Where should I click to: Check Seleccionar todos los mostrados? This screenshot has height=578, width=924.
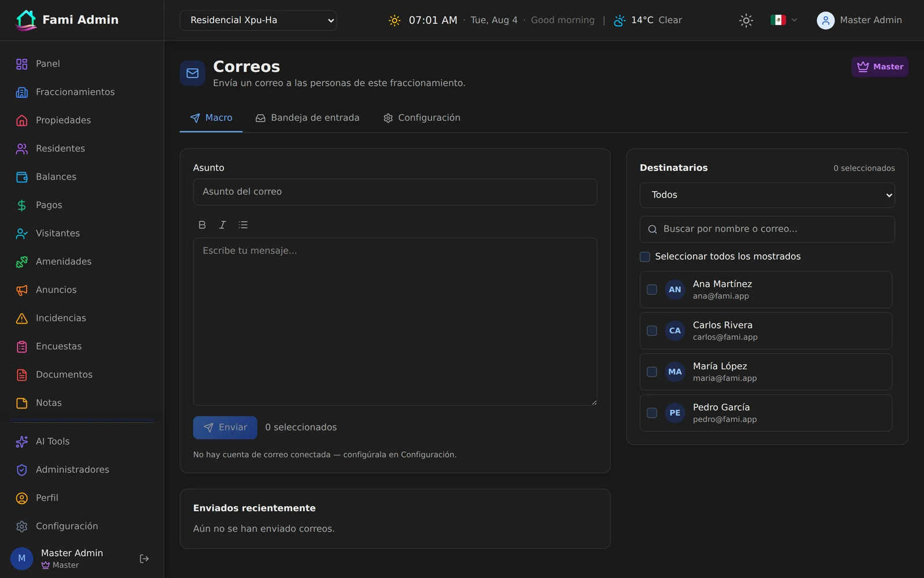pos(645,257)
